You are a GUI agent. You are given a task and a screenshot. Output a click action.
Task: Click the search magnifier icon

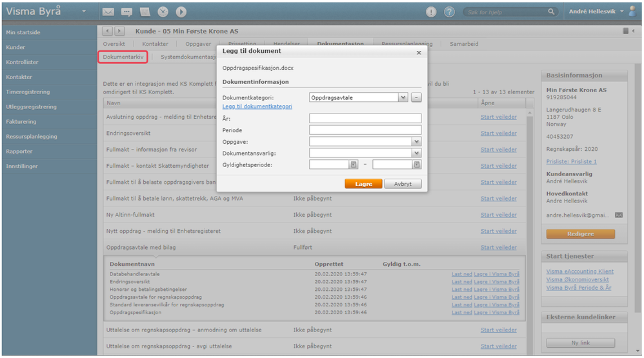tap(551, 12)
